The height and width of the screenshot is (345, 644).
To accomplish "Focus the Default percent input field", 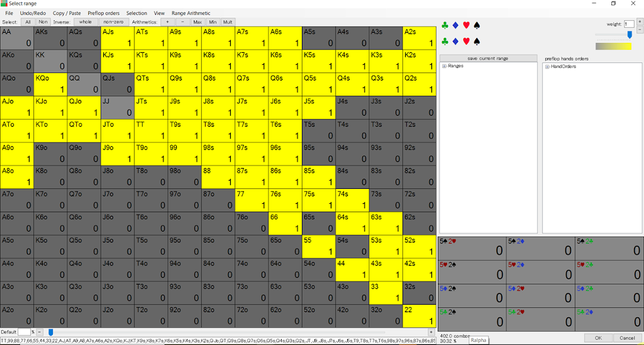I will coord(24,332).
